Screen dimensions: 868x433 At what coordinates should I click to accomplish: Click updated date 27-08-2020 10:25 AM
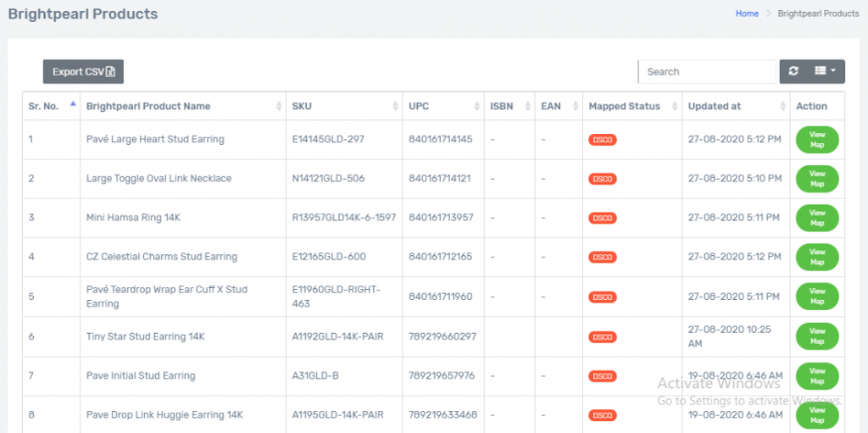tap(729, 336)
